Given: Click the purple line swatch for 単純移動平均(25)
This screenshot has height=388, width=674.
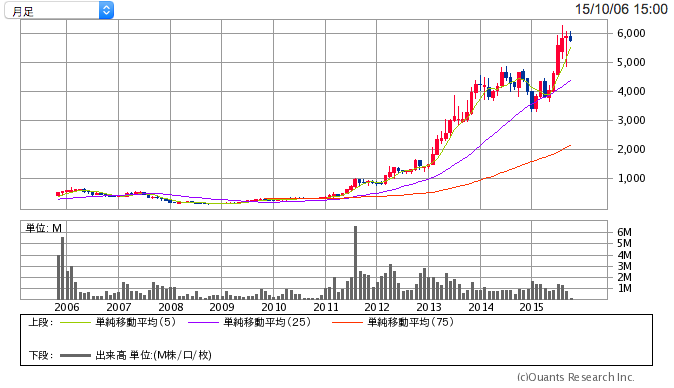Looking at the screenshot, I should click(203, 323).
